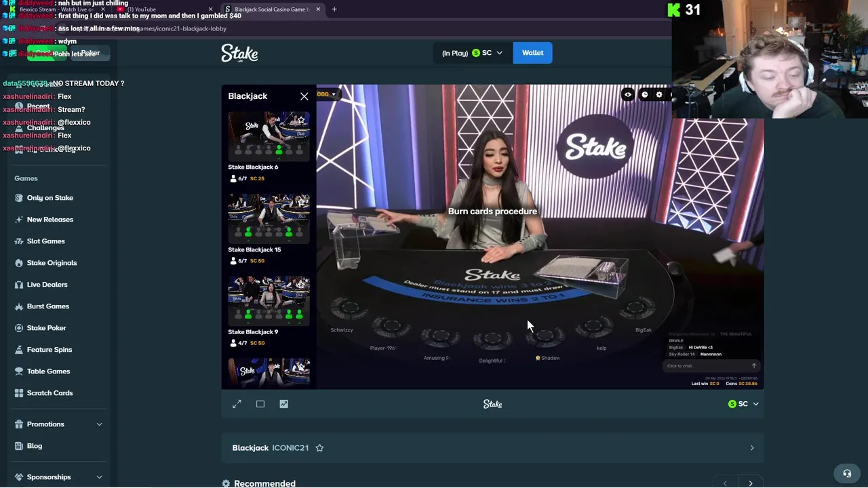Open SC currency dropdown below game
Image resolution: width=868 pixels, height=488 pixels.
click(x=743, y=404)
